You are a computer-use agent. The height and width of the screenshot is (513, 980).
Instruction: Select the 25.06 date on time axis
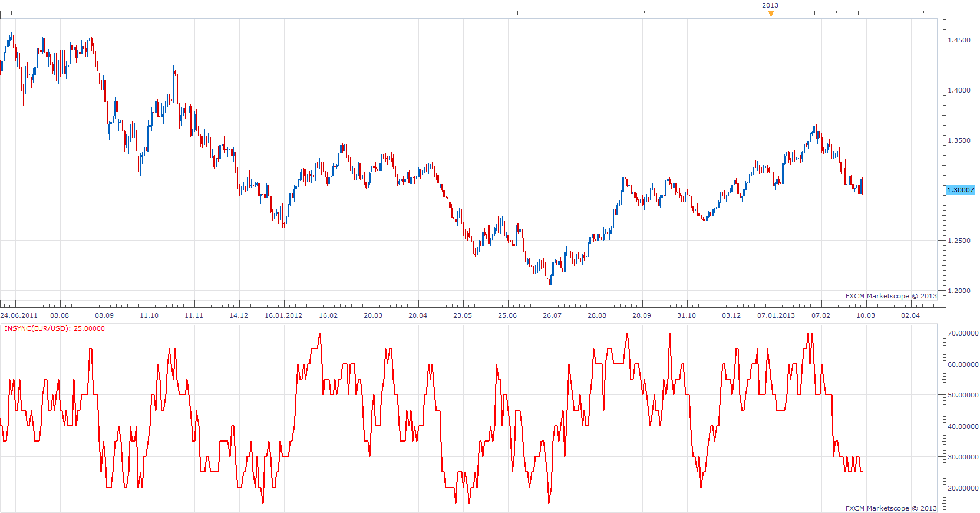pos(507,315)
